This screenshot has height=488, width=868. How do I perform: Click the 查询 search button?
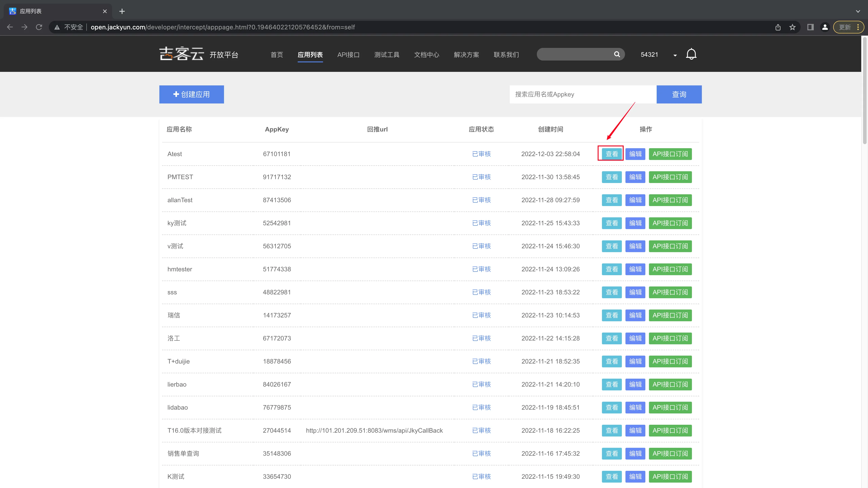[x=679, y=94]
